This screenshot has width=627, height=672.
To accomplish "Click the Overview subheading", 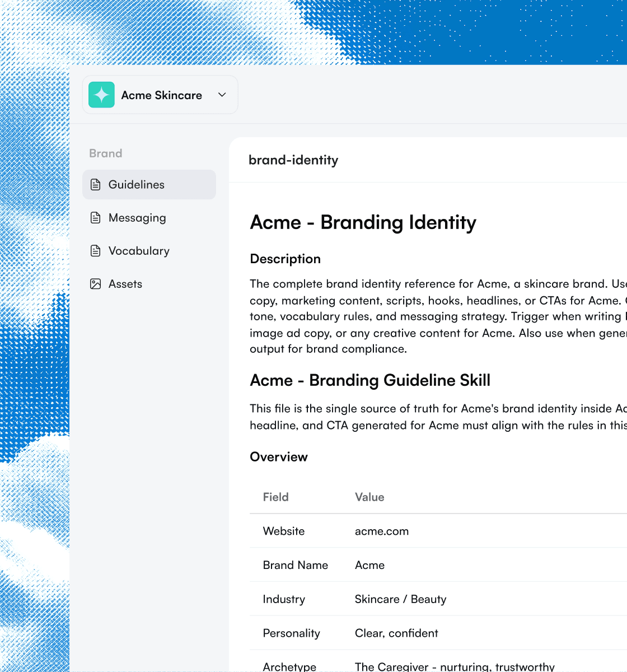I will pos(279,457).
